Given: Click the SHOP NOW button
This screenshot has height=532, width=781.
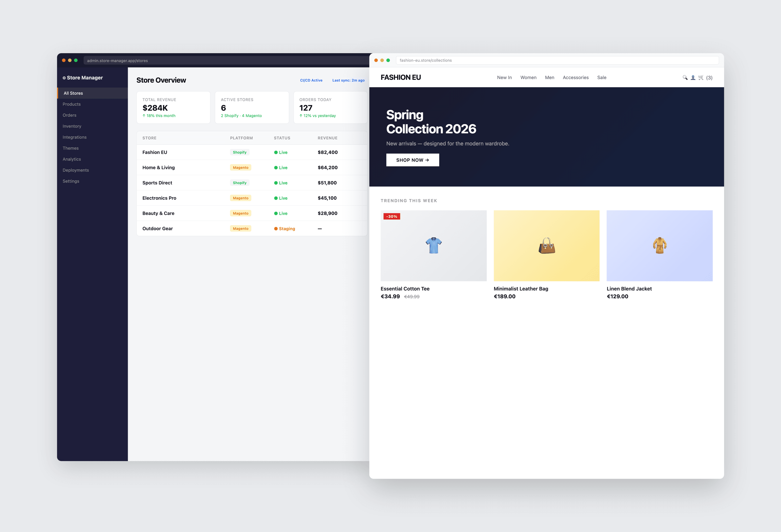Looking at the screenshot, I should (413, 160).
